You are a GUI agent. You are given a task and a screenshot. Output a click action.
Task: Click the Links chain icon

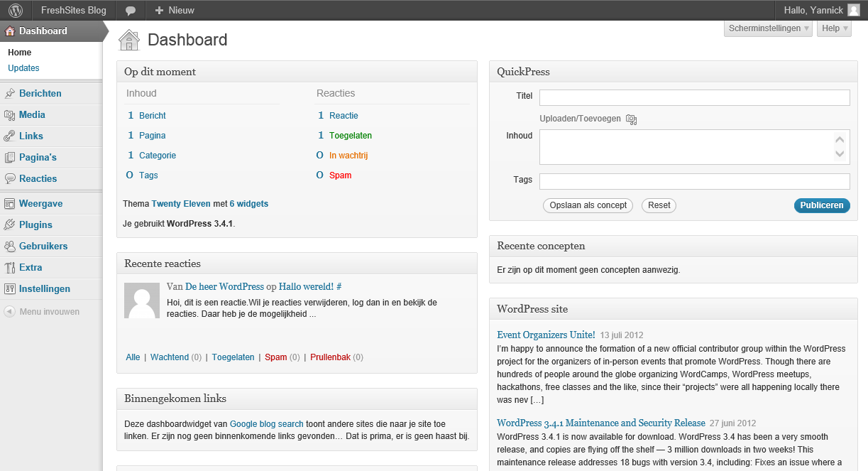10,136
